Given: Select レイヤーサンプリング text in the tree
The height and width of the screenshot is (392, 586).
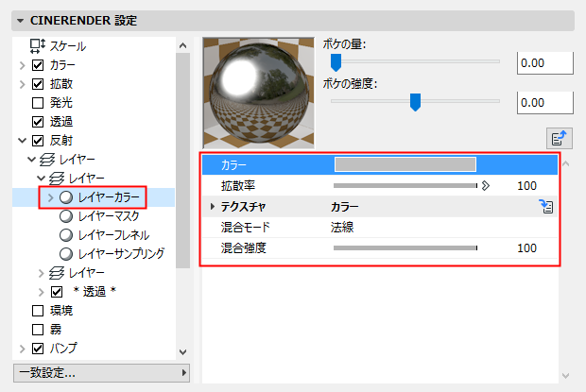Looking at the screenshot, I should [122, 254].
